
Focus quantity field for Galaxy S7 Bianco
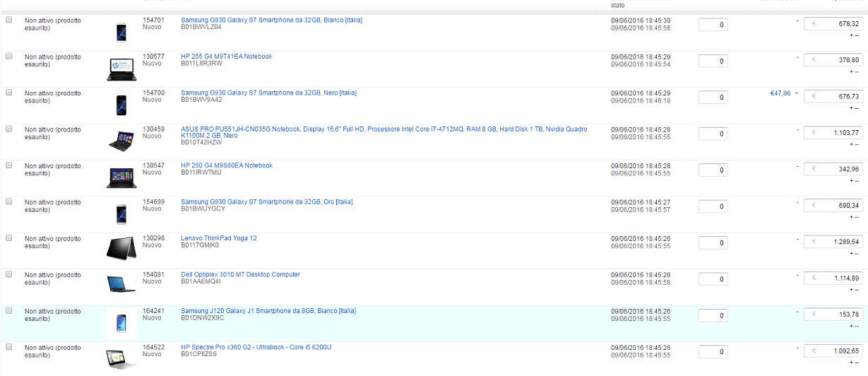(713, 25)
